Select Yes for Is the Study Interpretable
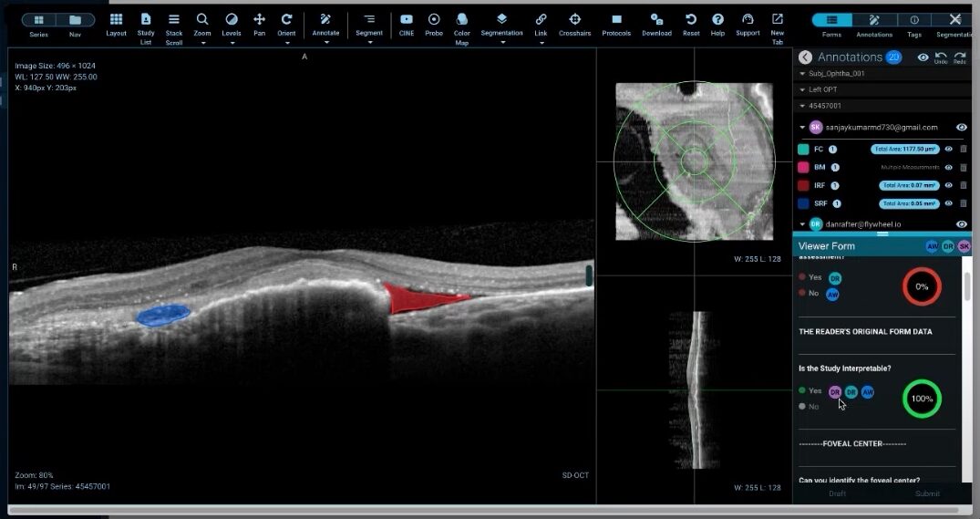Image resolution: width=980 pixels, height=519 pixels. coord(802,390)
